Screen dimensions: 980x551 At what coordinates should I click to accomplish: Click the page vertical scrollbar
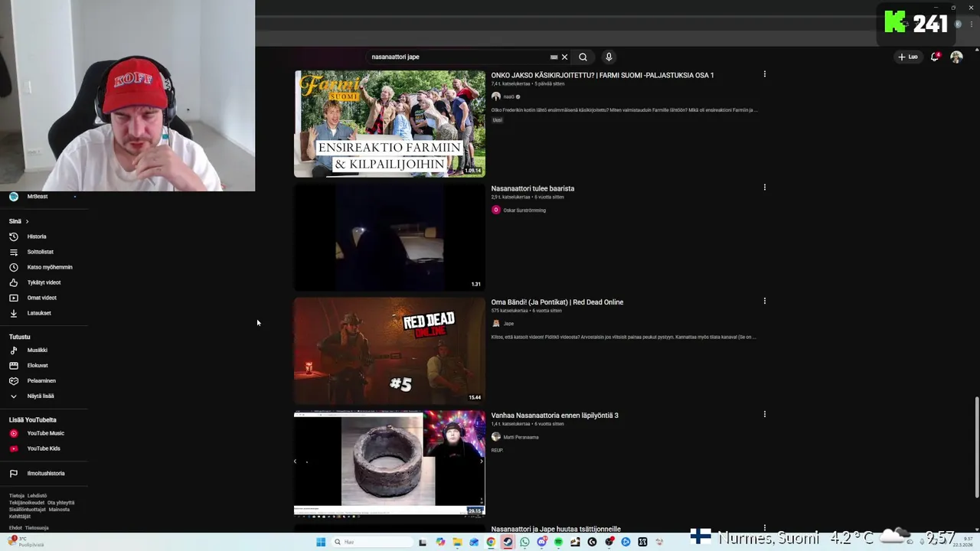click(976, 448)
